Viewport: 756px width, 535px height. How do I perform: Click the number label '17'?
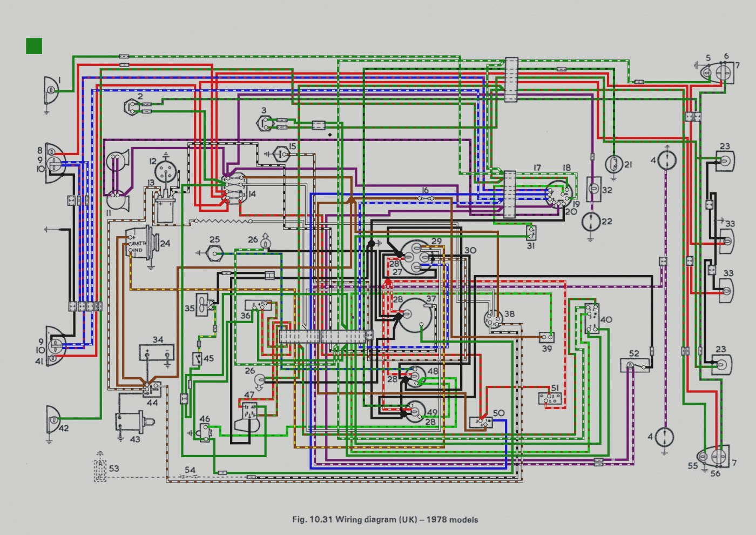click(538, 168)
